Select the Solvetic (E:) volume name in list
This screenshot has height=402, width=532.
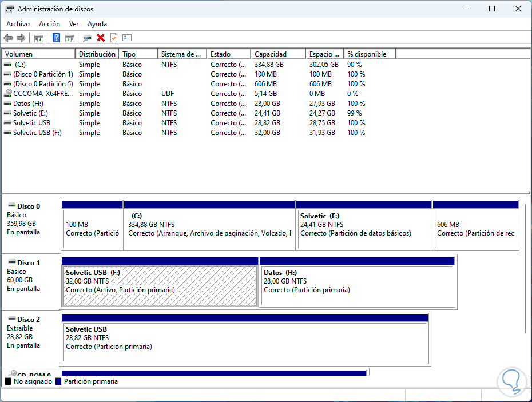click(30, 113)
